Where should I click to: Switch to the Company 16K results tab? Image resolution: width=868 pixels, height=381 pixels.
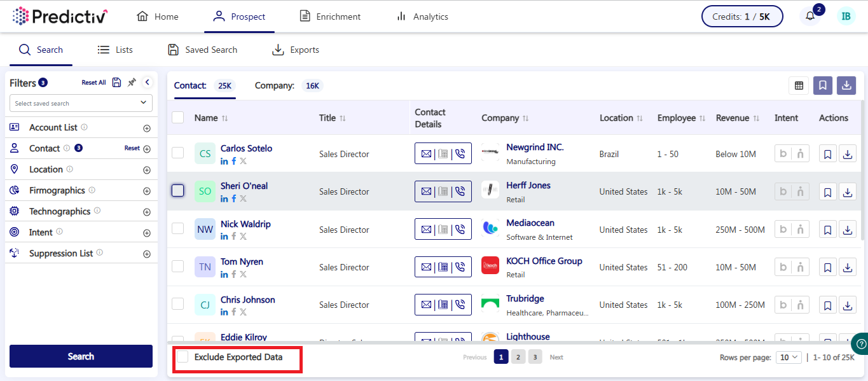289,85
